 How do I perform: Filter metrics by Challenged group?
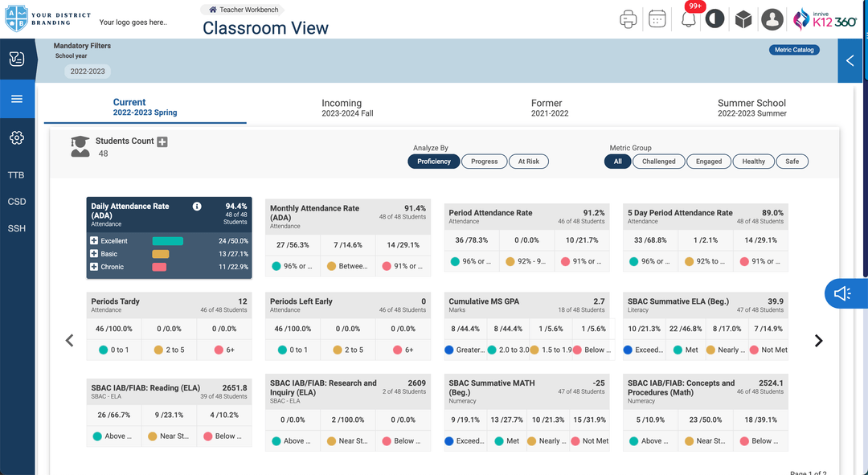[x=659, y=162]
